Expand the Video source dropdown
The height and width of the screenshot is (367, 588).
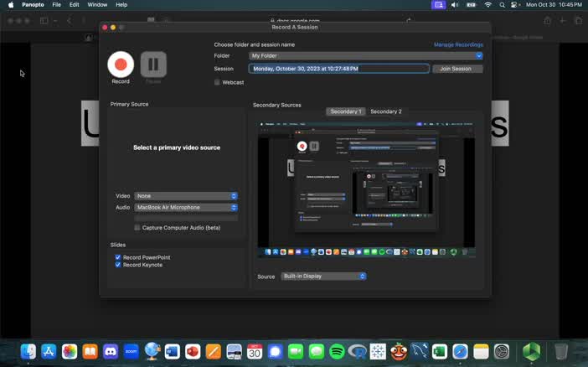tap(186, 196)
